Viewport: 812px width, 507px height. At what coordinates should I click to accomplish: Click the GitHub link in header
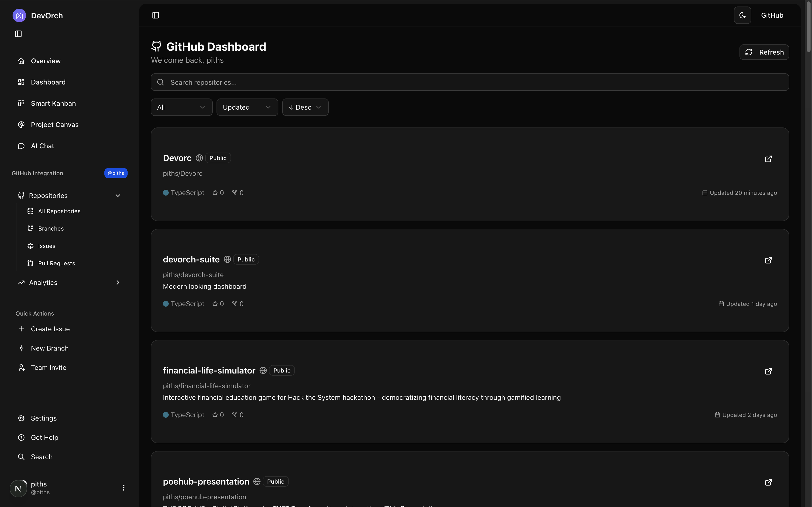772,15
